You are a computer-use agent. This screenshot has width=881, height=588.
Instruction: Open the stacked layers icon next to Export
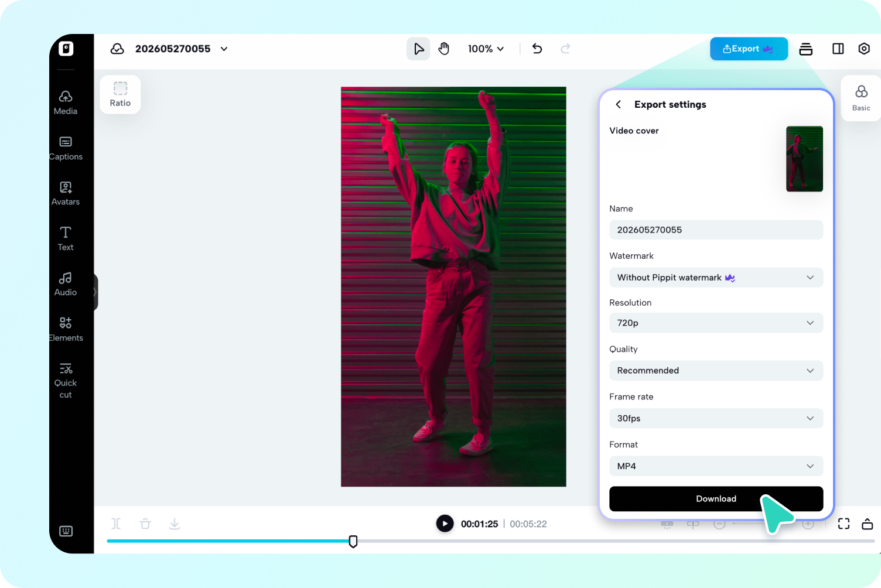pos(806,49)
